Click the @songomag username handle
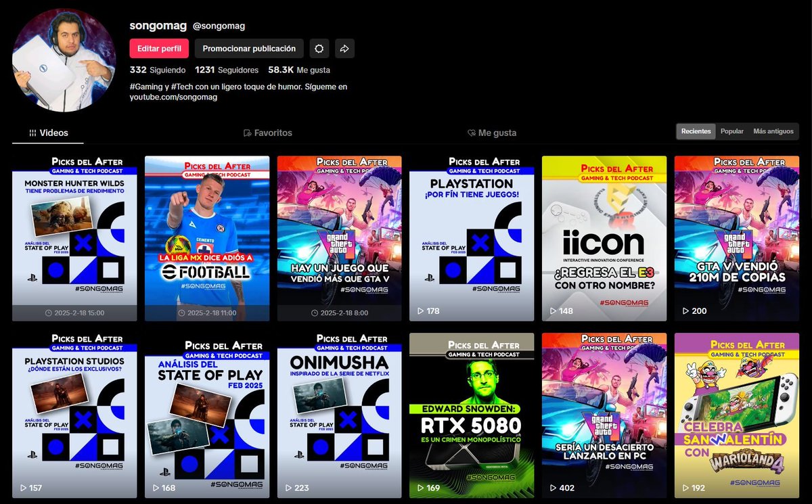Viewport: 812px width, 504px height. [219, 26]
